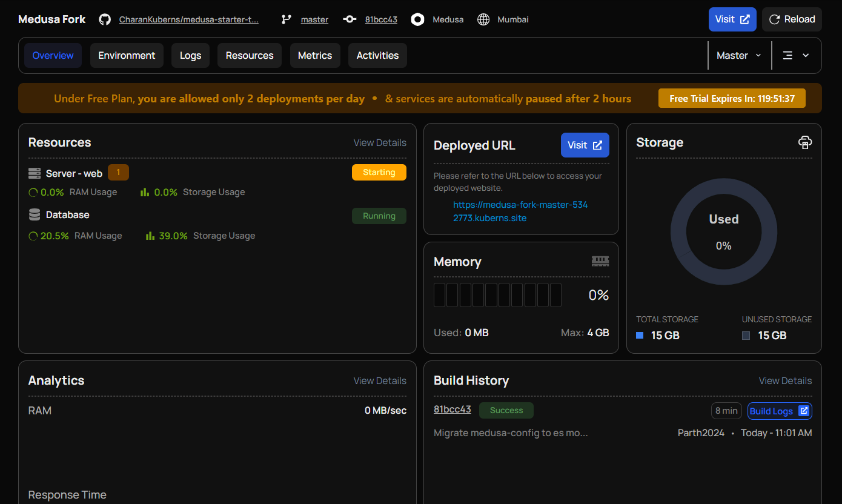
Task: Open the deployed kuberns.site URL link
Action: point(520,211)
